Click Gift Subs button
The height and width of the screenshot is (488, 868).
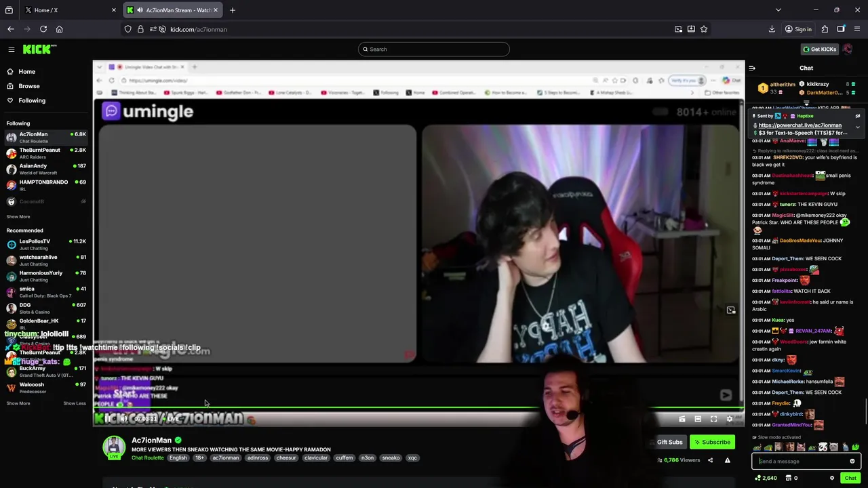tap(669, 442)
